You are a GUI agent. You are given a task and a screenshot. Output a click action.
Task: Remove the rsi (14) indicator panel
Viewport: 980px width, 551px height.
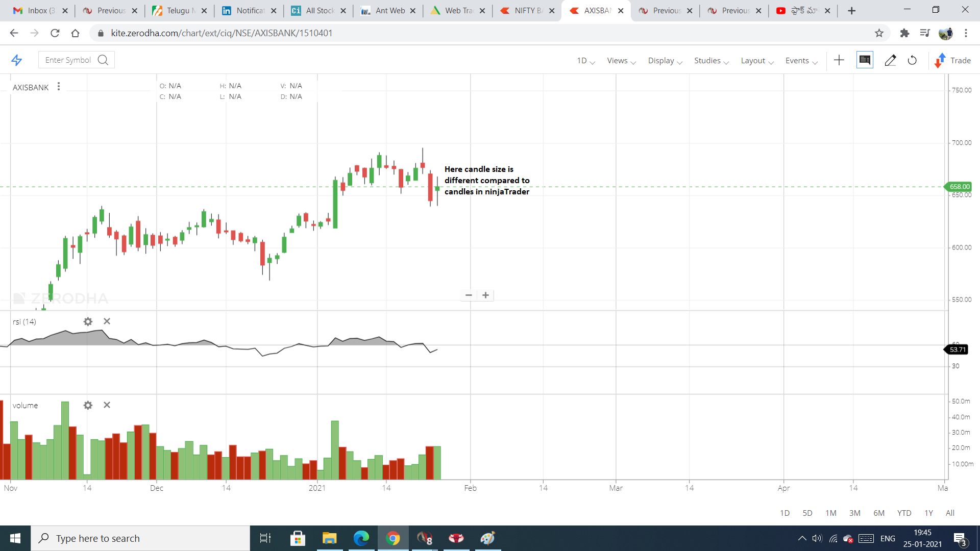(x=107, y=321)
